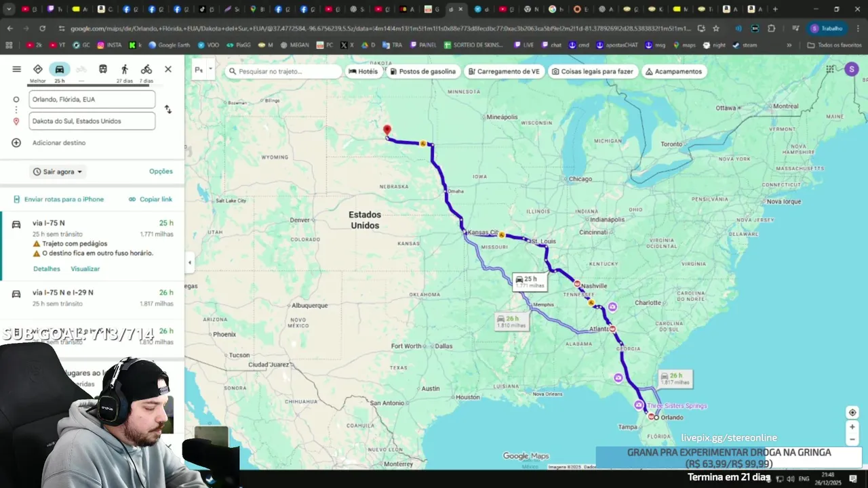Open Detalhes for via I-75 N route
Viewport: 868px width, 488px height.
tap(47, 269)
